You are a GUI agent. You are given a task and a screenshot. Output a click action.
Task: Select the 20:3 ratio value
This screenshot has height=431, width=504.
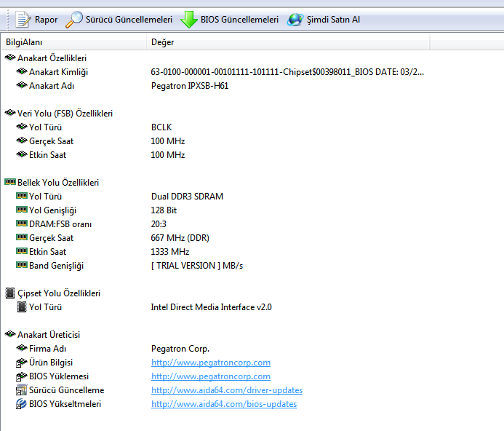pos(159,224)
